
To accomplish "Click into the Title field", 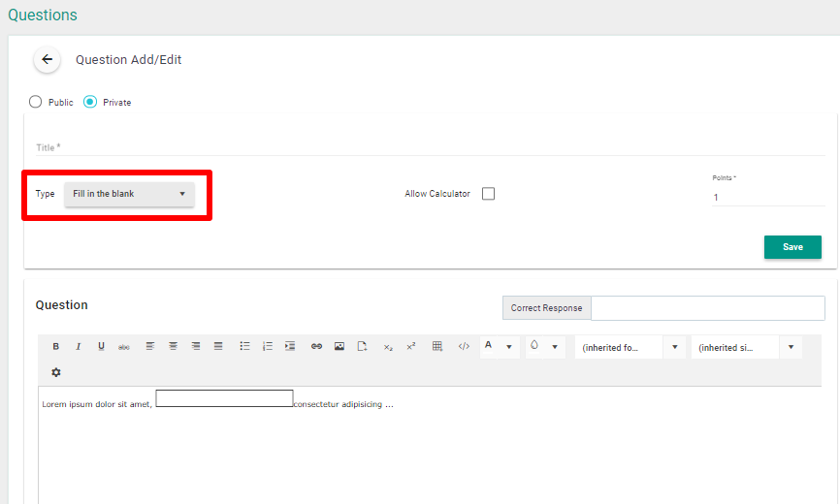I will click(x=430, y=147).
